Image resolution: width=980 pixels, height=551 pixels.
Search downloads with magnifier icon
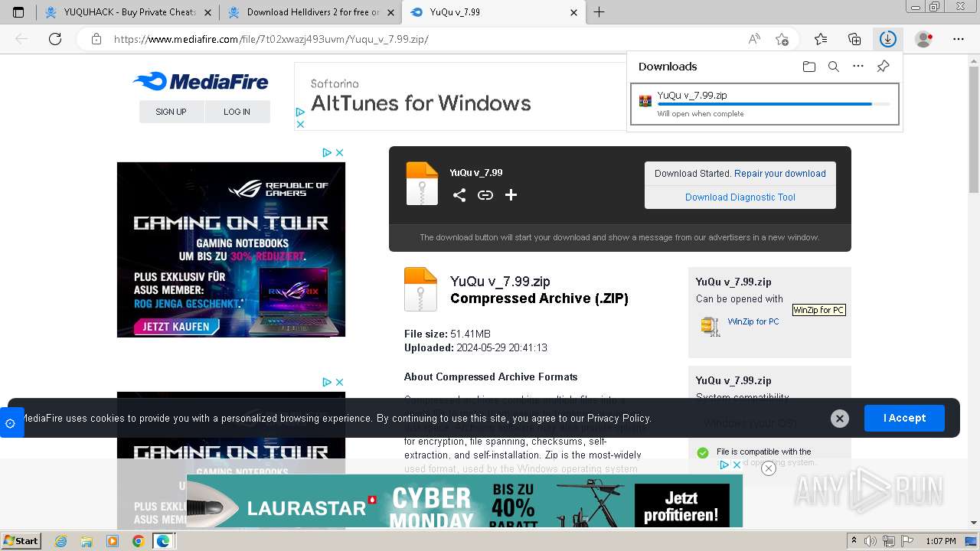point(834,67)
